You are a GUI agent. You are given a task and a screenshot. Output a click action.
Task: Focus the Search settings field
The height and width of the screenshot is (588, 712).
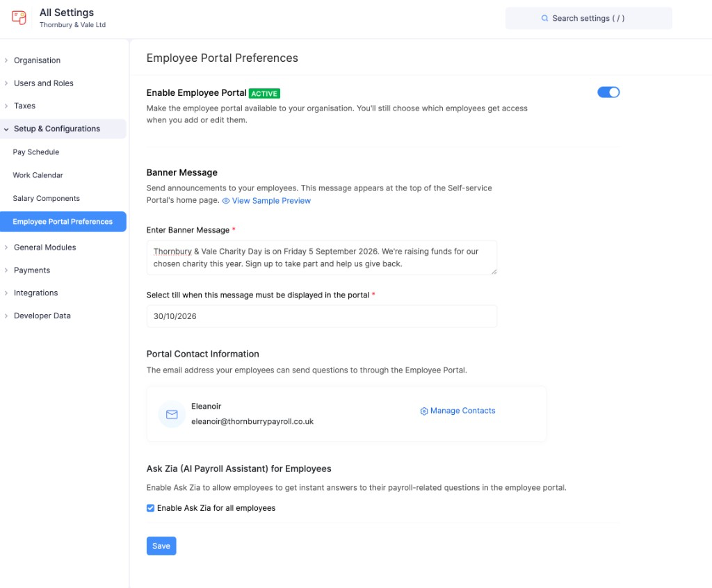pyautogui.click(x=588, y=18)
